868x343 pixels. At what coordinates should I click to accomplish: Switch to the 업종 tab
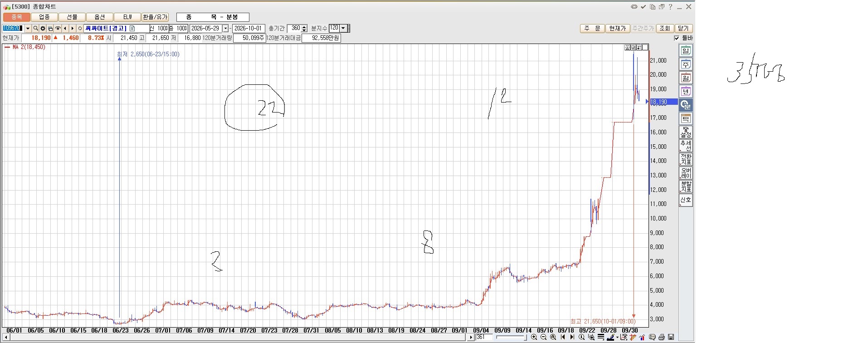44,17
